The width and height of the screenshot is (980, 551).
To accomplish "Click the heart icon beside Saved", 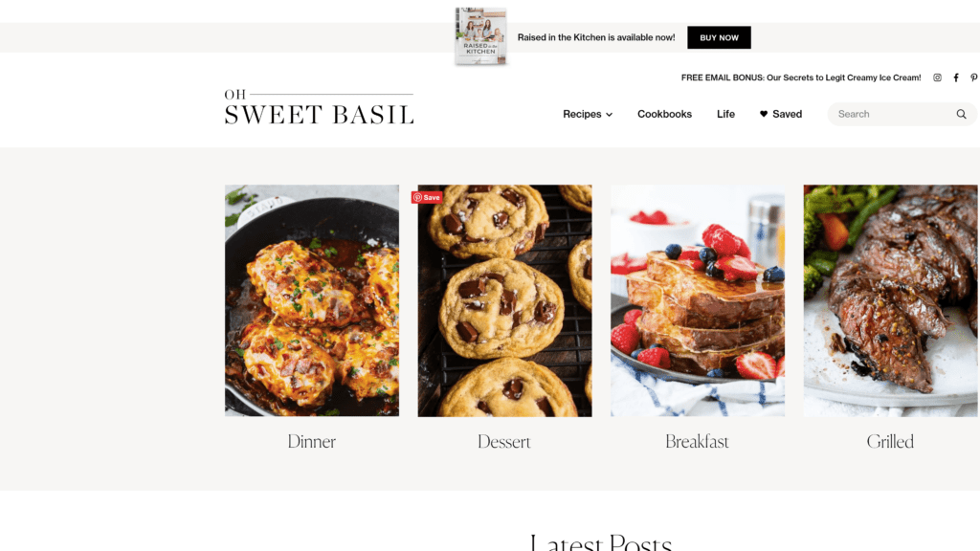I will pyautogui.click(x=763, y=114).
